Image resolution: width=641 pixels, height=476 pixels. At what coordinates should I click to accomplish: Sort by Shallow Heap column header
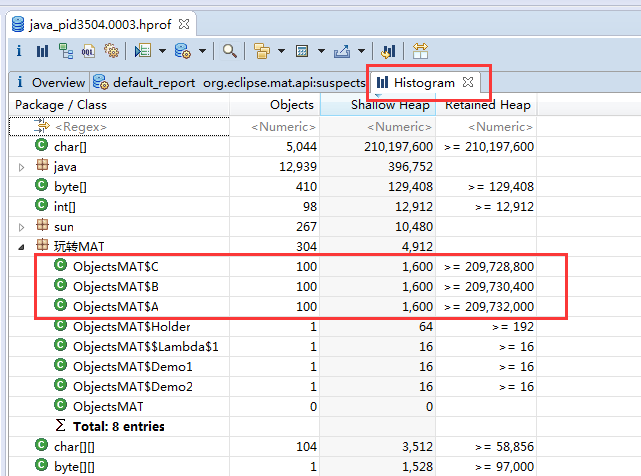(x=378, y=105)
